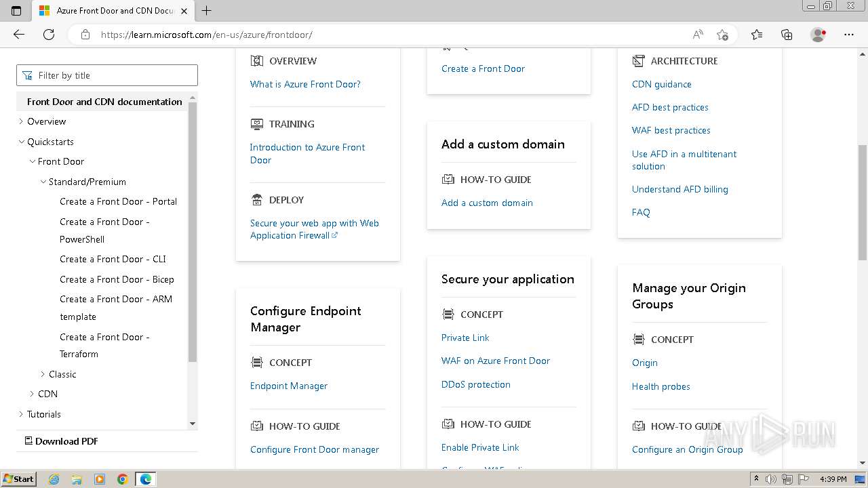The image size is (868, 488).
Task: Open File Explorer from the taskbar
Action: coord(77,479)
